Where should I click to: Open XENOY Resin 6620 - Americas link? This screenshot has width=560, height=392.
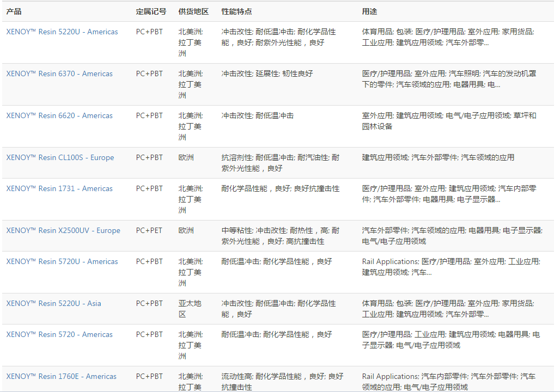pyautogui.click(x=59, y=115)
